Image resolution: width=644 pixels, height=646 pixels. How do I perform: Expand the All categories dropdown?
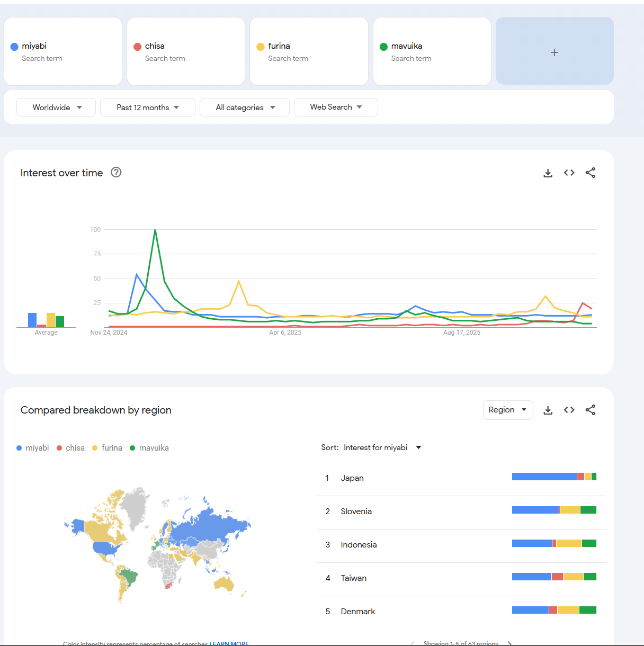pyautogui.click(x=245, y=107)
